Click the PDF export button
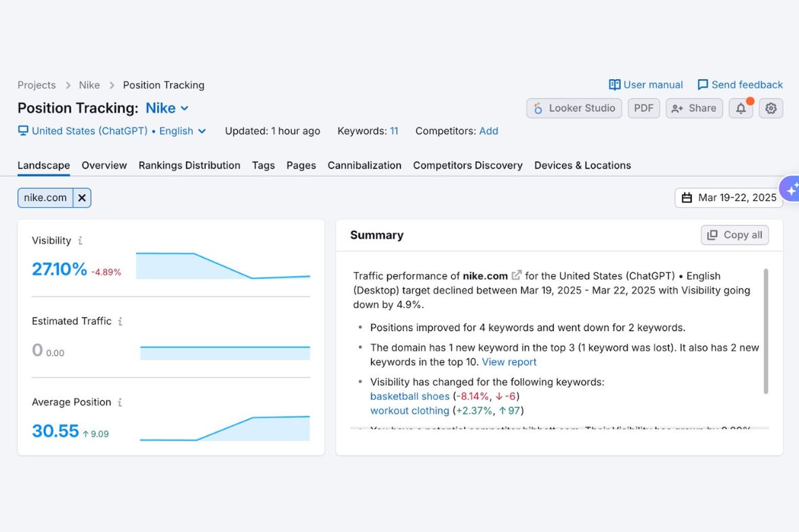This screenshot has width=799, height=532. pyautogui.click(x=643, y=108)
